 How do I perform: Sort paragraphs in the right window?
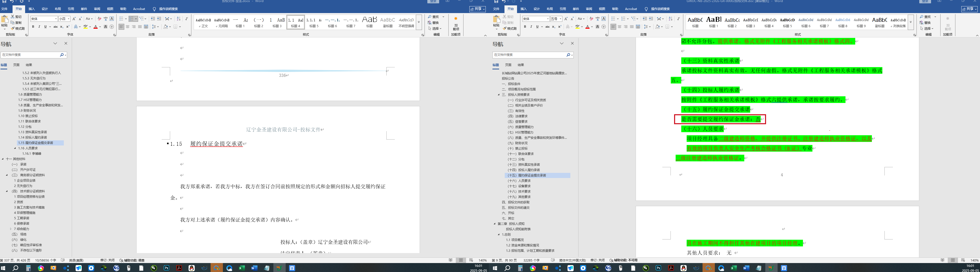(671, 19)
